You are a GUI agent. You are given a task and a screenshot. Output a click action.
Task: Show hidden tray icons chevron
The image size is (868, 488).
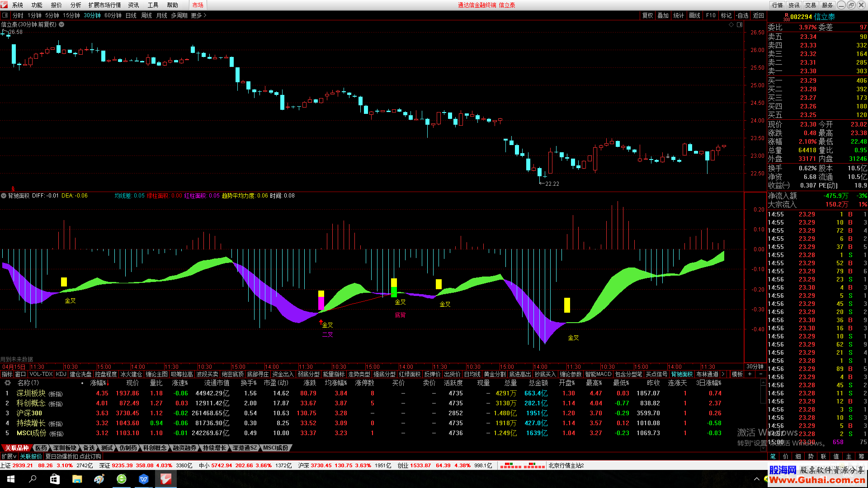[x=757, y=479]
